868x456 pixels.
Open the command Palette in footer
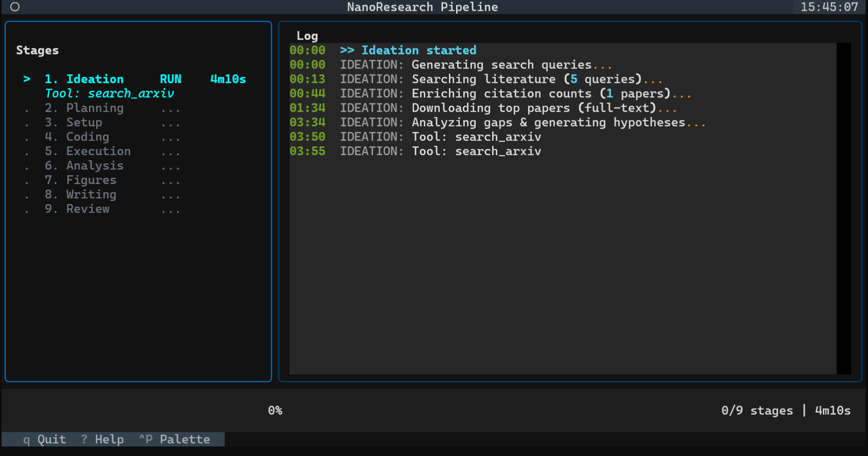click(175, 439)
